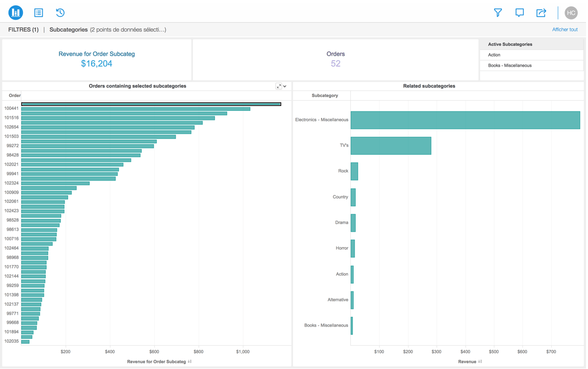Screen dimensions: 588x369
Task: Click the Books - Miscellaneous label in Related subcategories
Action: tap(326, 325)
